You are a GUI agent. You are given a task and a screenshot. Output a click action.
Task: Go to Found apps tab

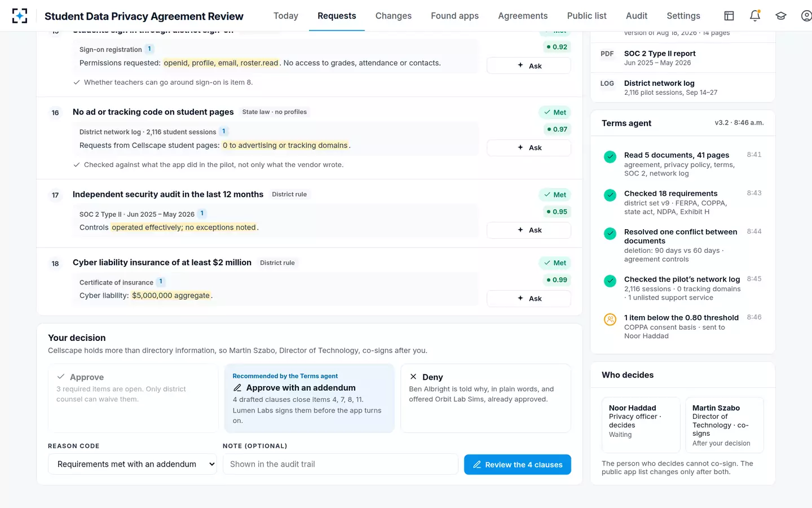[x=454, y=16]
